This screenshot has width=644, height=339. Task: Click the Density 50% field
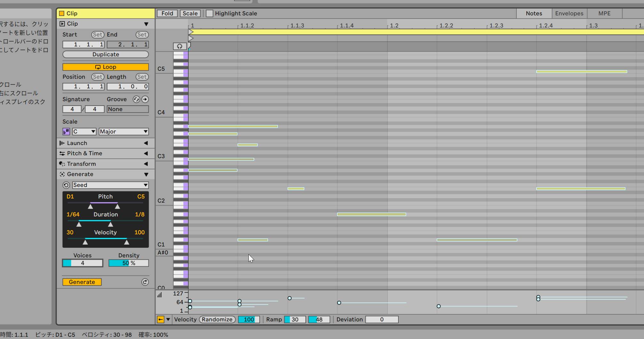coord(129,263)
